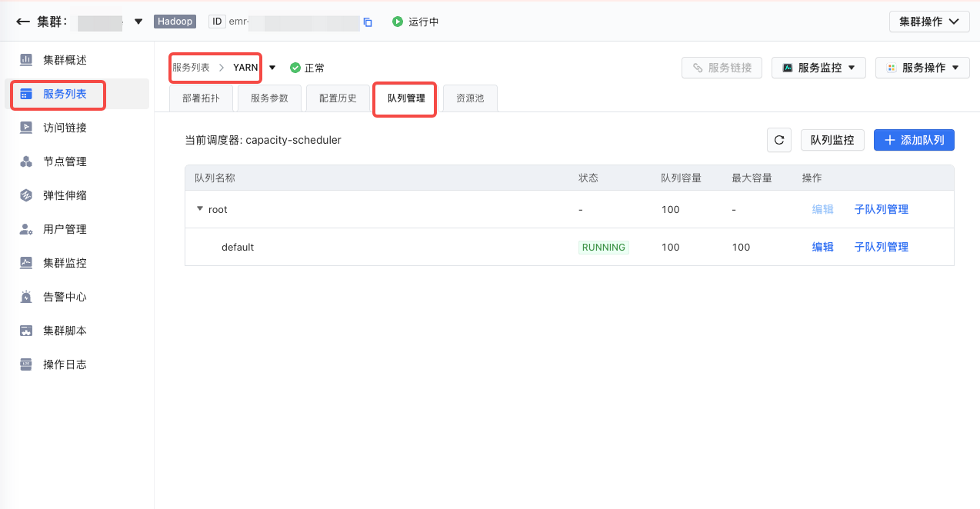Switch to the 资源池 tab
This screenshot has width=980, height=509.
[x=470, y=98]
